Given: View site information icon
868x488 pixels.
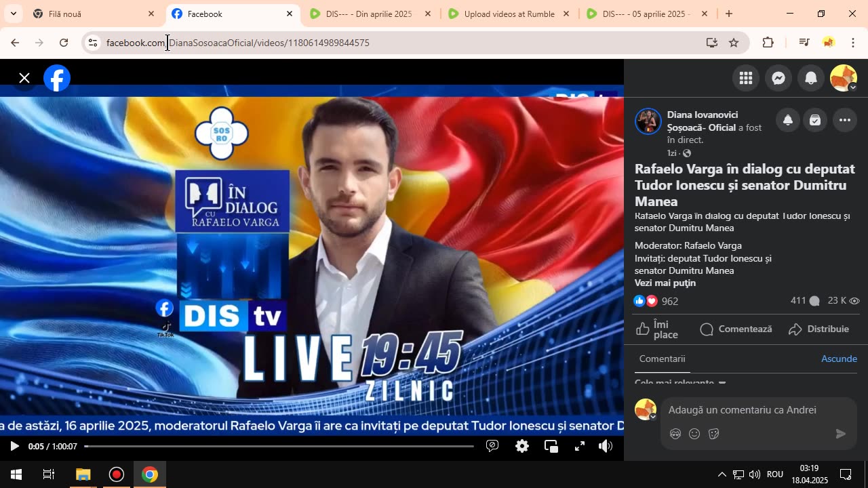Looking at the screenshot, I should (93, 43).
